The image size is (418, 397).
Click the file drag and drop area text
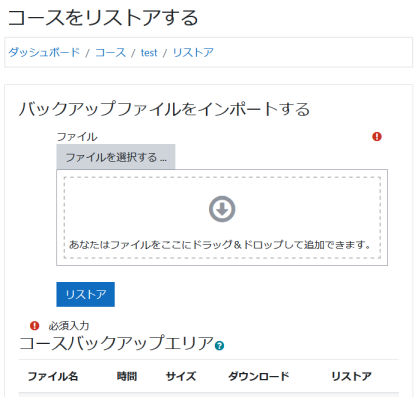[x=220, y=245]
